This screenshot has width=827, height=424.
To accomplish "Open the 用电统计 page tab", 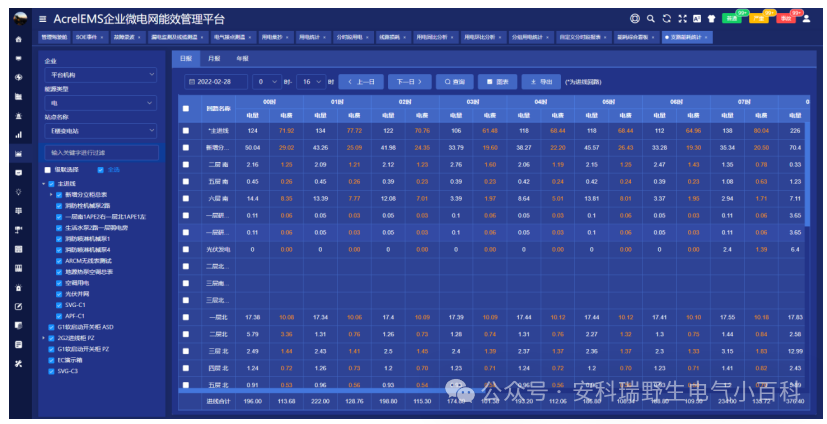I will 313,37.
